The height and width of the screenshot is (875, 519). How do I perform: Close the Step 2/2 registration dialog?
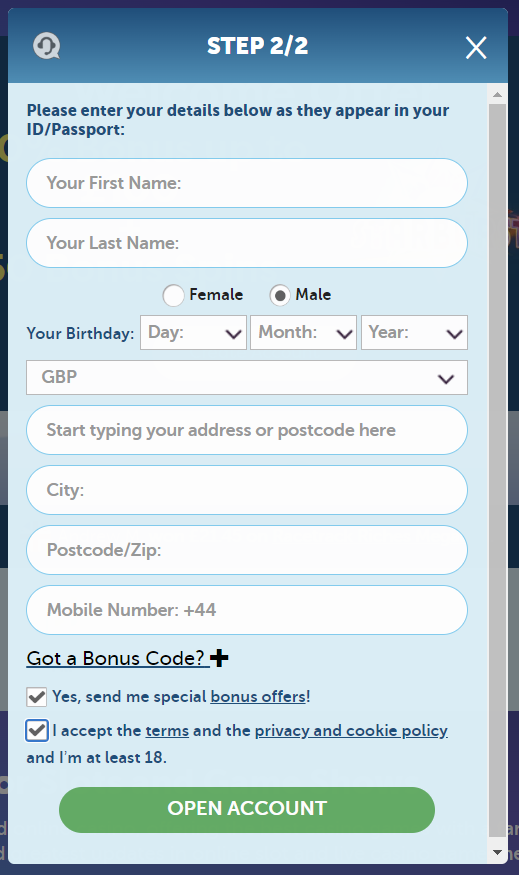tap(476, 47)
